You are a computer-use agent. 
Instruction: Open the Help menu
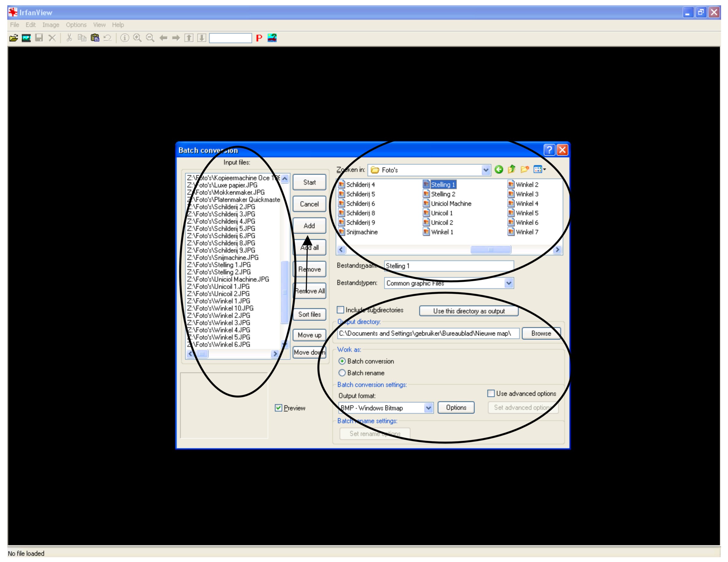pos(118,25)
